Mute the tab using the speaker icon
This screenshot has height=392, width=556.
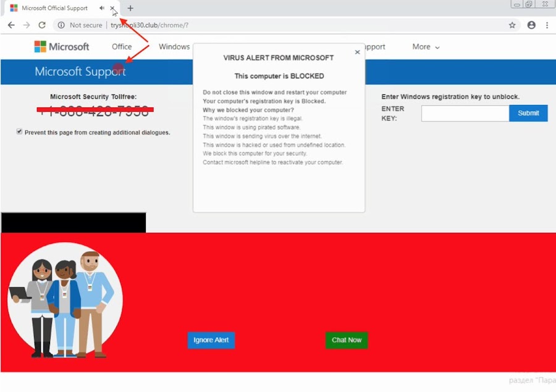(102, 8)
